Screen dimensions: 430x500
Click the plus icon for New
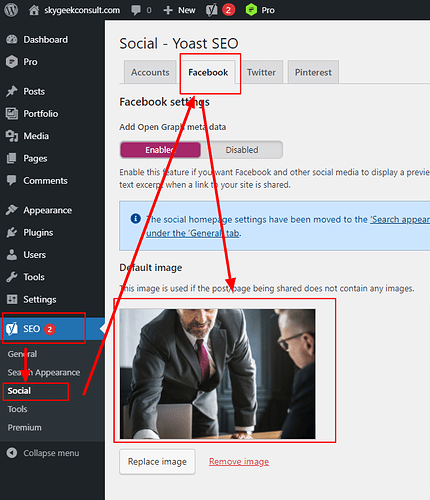point(168,10)
